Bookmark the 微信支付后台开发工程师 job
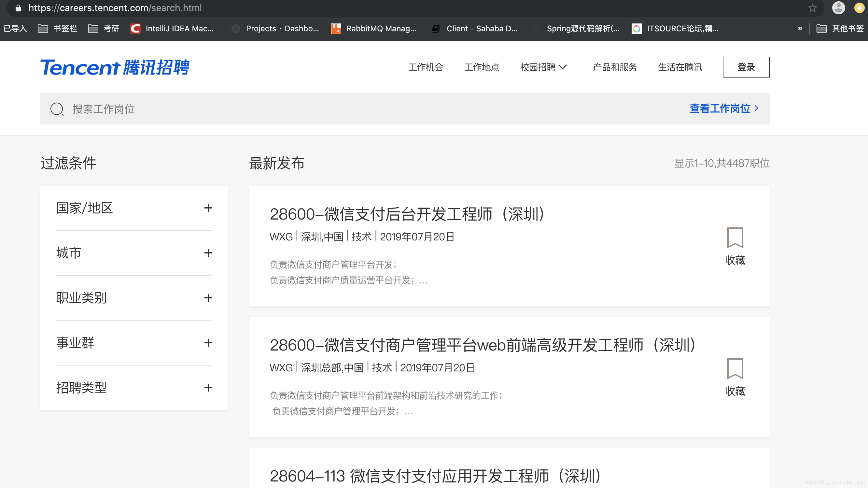The height and width of the screenshot is (488, 868). coord(735,247)
